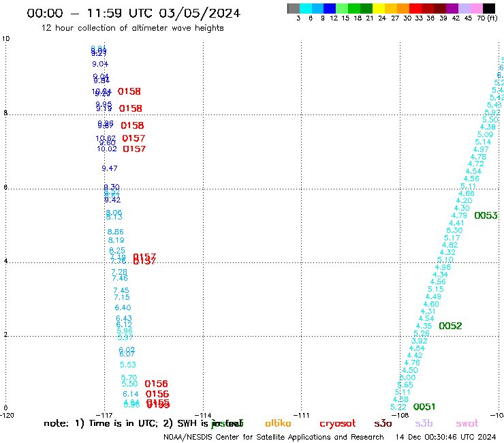Screen dimensions: 504x443
Task: Click the wave height value '5.22'
Action: tap(398, 408)
